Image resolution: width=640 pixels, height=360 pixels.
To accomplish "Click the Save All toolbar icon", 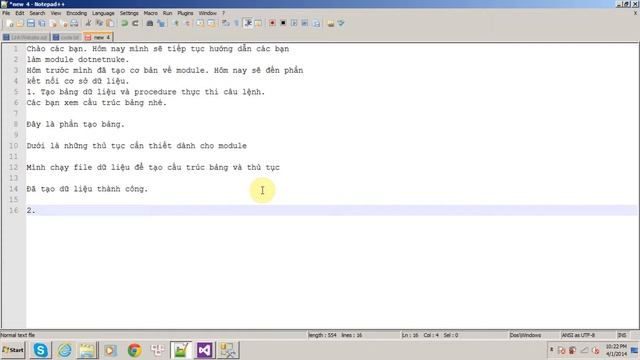I will click(x=41, y=23).
